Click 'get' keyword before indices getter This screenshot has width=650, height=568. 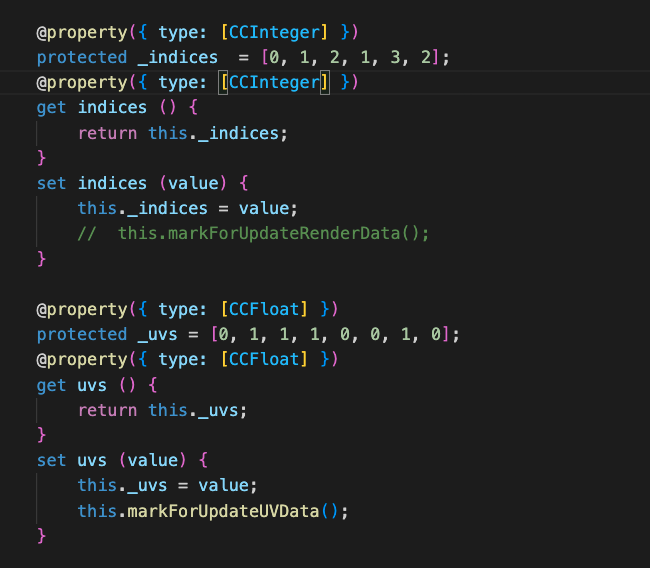(51, 108)
